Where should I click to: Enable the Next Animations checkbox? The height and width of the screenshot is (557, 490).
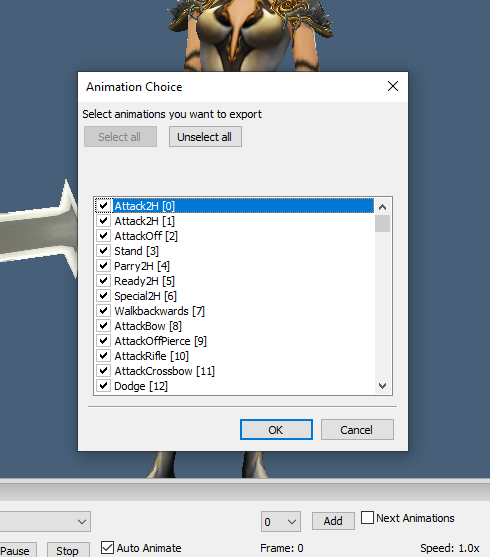[367, 518]
